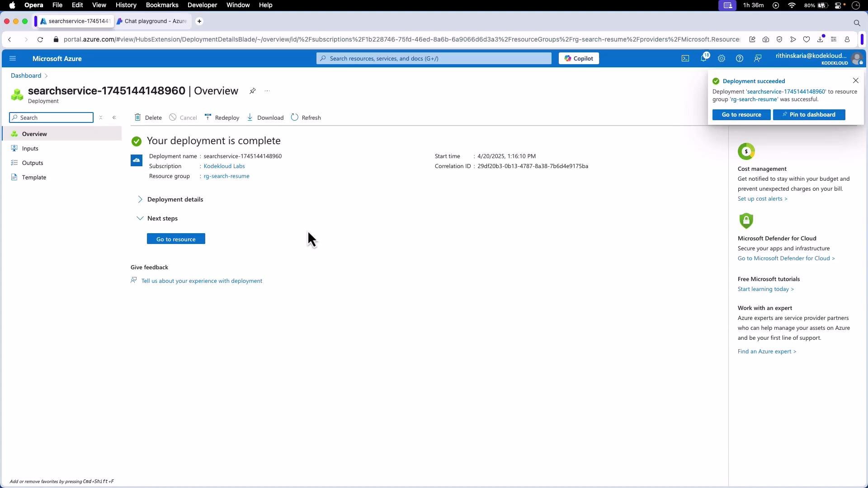The width and height of the screenshot is (868, 488).
Task: Open Tell us about your experience link
Action: click(x=202, y=281)
